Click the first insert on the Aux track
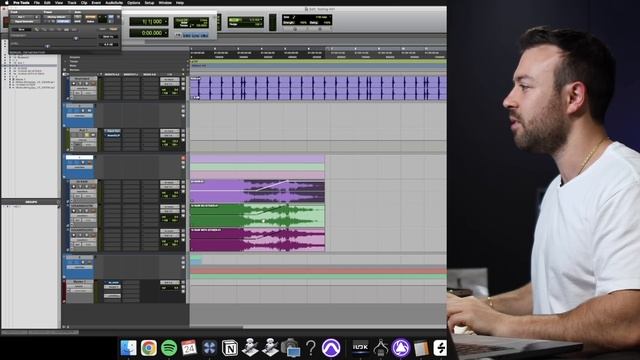Image resolution: width=640 pixels, height=360 pixels. [112, 131]
